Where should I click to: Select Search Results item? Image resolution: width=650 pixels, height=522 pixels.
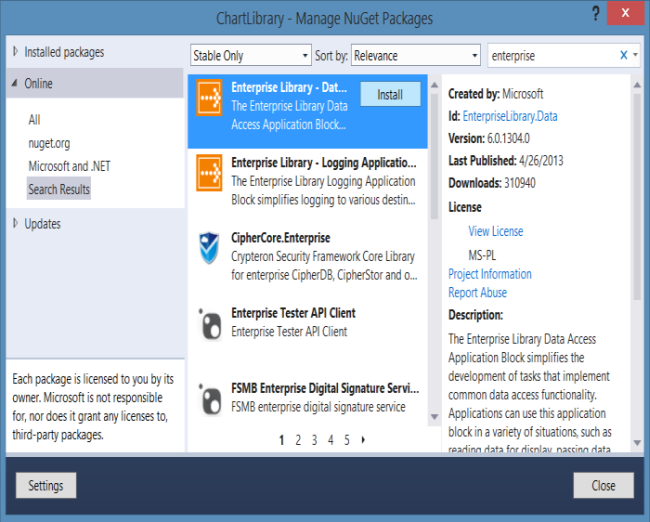coord(59,189)
